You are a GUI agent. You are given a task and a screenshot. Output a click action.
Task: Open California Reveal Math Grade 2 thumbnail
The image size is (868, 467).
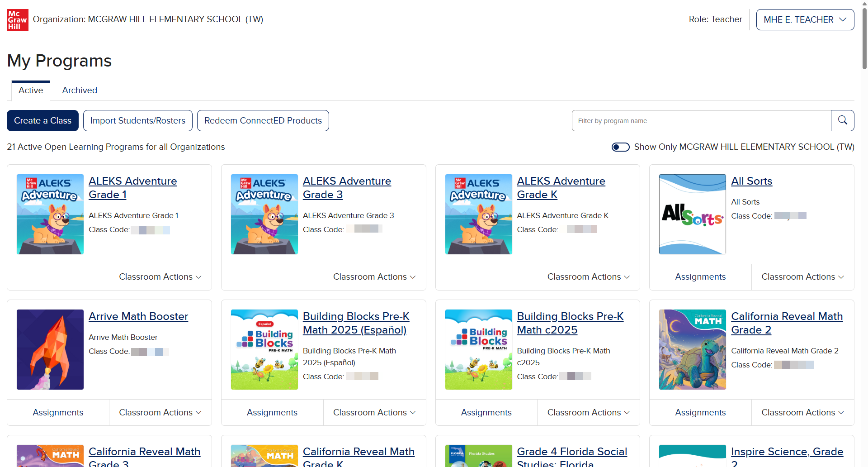point(693,349)
